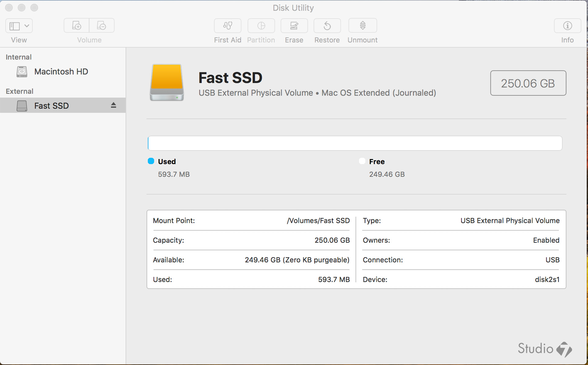Open the Info panel icon

pyautogui.click(x=567, y=26)
